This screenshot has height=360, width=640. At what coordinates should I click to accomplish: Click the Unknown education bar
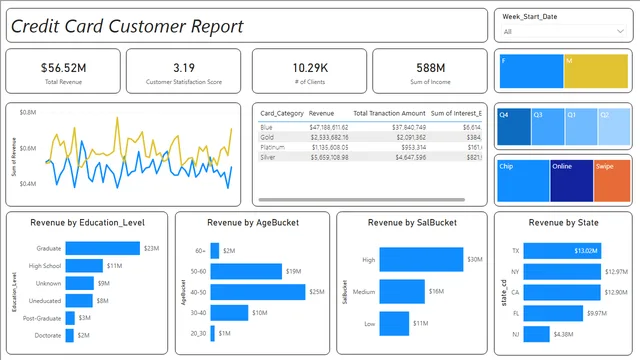[80, 283]
